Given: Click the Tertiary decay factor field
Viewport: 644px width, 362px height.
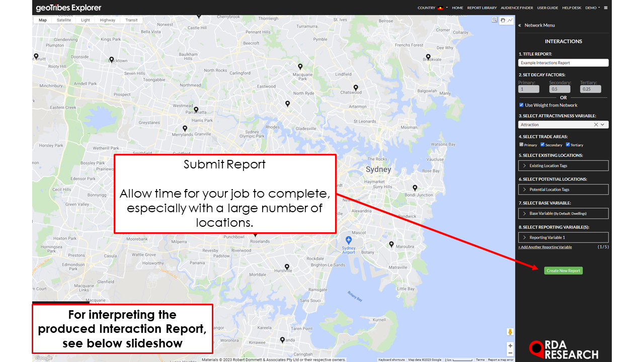Looking at the screenshot, I should [x=591, y=89].
